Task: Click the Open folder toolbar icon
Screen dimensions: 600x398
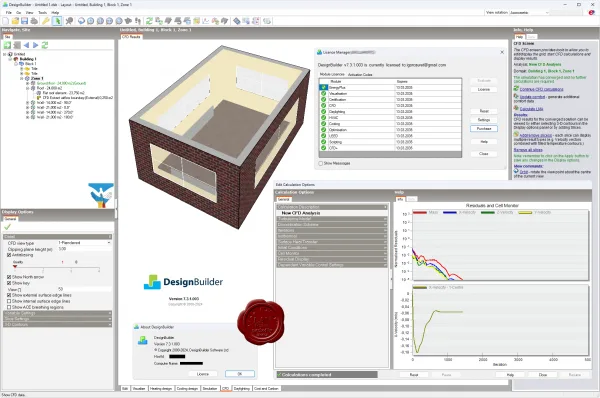Action: click(15, 21)
